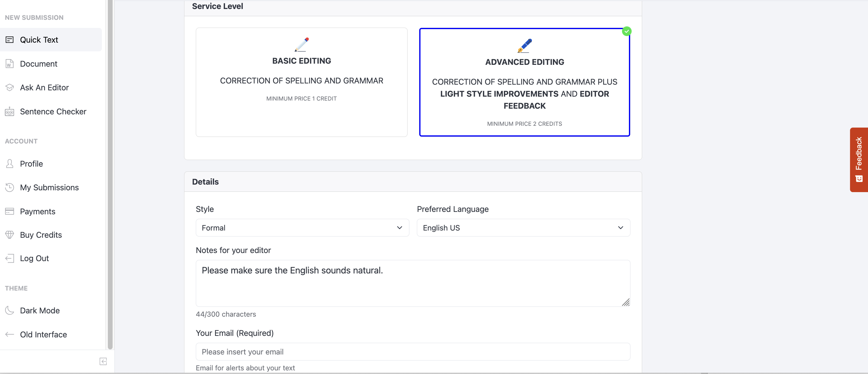Click the Dark Mode moon icon
Screen dimensions: 868x374
point(9,310)
